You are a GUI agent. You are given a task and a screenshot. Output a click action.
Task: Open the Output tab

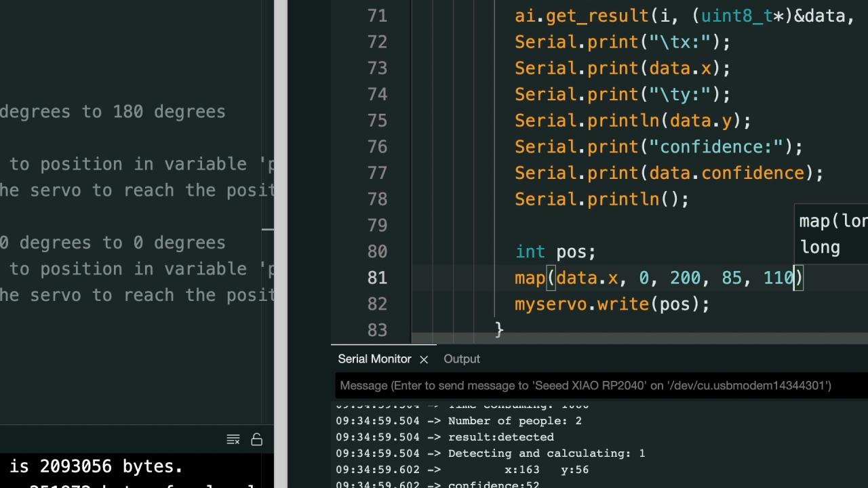462,359
